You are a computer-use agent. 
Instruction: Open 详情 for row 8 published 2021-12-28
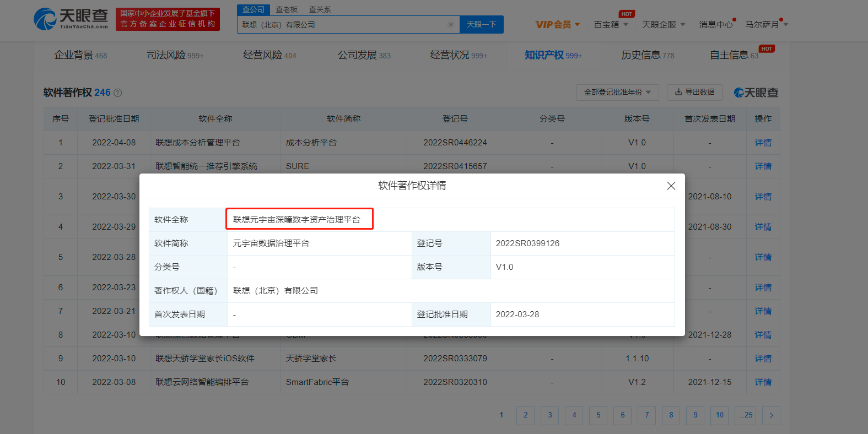click(x=763, y=335)
